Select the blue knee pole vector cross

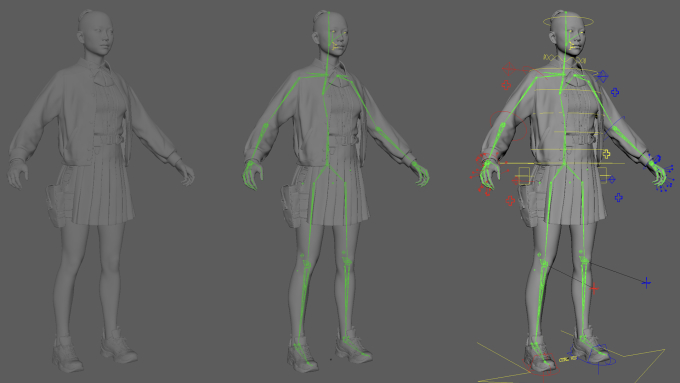[646, 283]
